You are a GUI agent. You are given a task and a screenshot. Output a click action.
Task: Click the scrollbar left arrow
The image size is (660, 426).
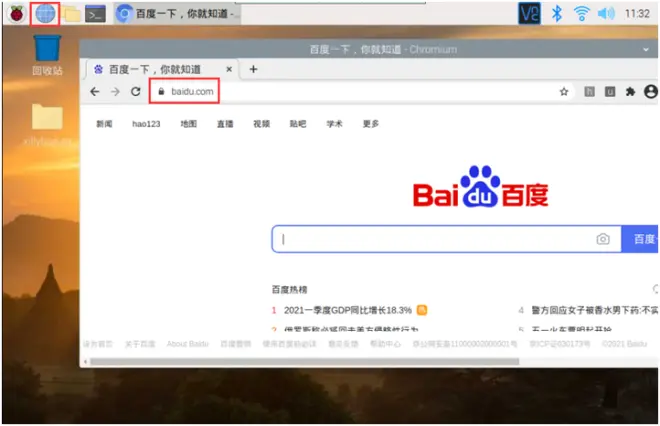[x=85, y=362]
